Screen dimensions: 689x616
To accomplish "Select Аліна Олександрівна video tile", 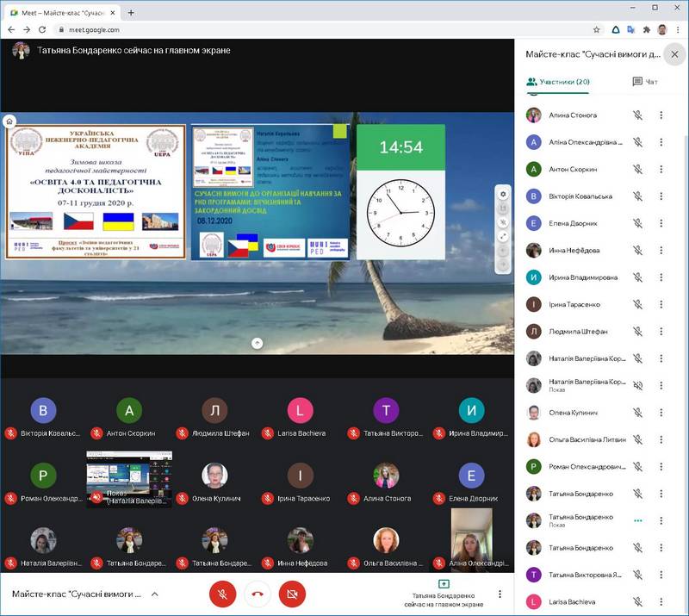I will (x=471, y=540).
